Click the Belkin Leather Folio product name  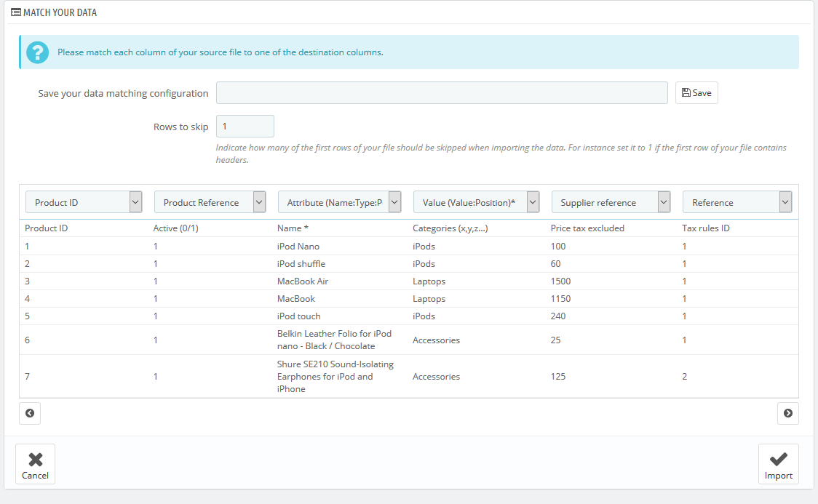tap(334, 340)
